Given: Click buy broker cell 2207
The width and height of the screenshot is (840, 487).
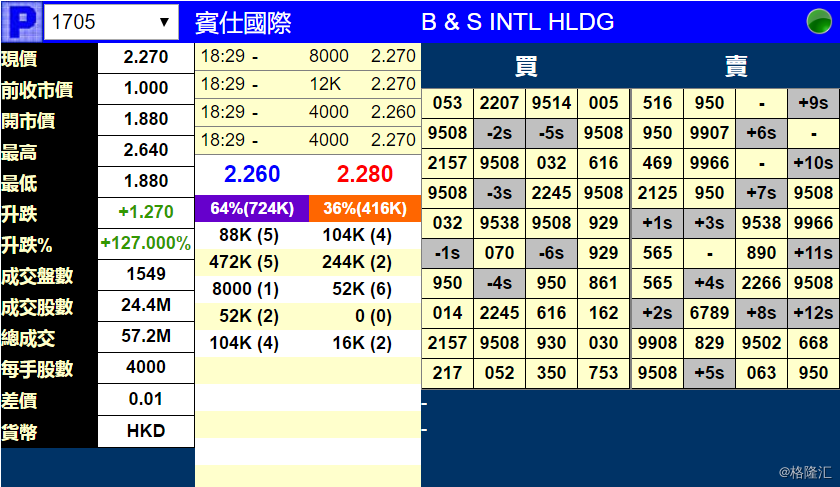Looking at the screenshot, I should [499, 103].
